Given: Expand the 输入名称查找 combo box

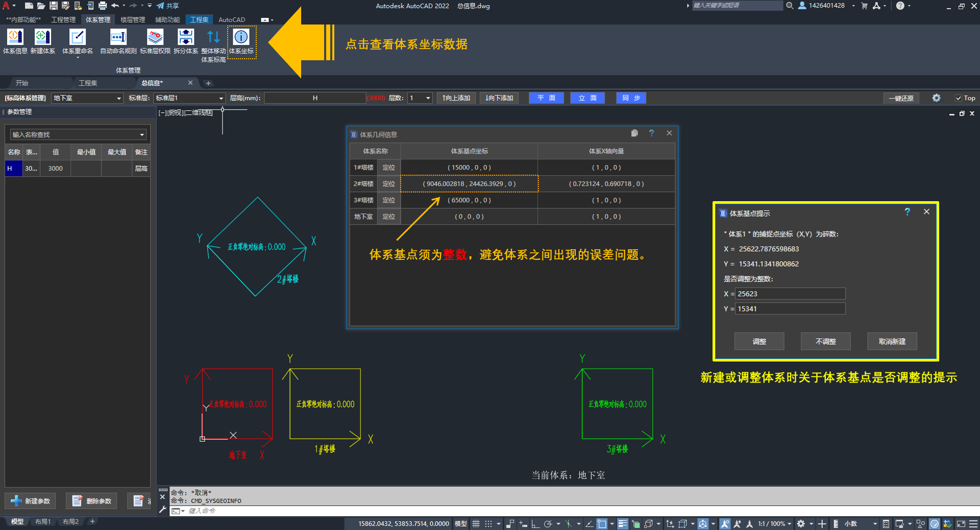Looking at the screenshot, I should pos(141,135).
